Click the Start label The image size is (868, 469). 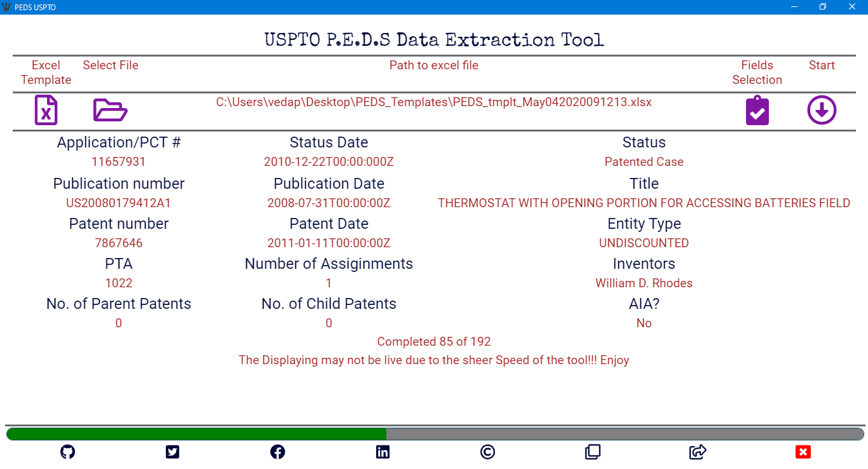click(822, 65)
